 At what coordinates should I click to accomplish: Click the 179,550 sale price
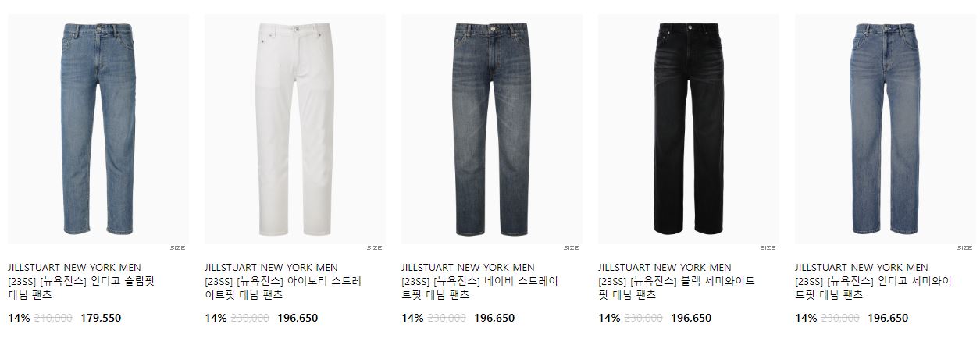pyautogui.click(x=101, y=319)
